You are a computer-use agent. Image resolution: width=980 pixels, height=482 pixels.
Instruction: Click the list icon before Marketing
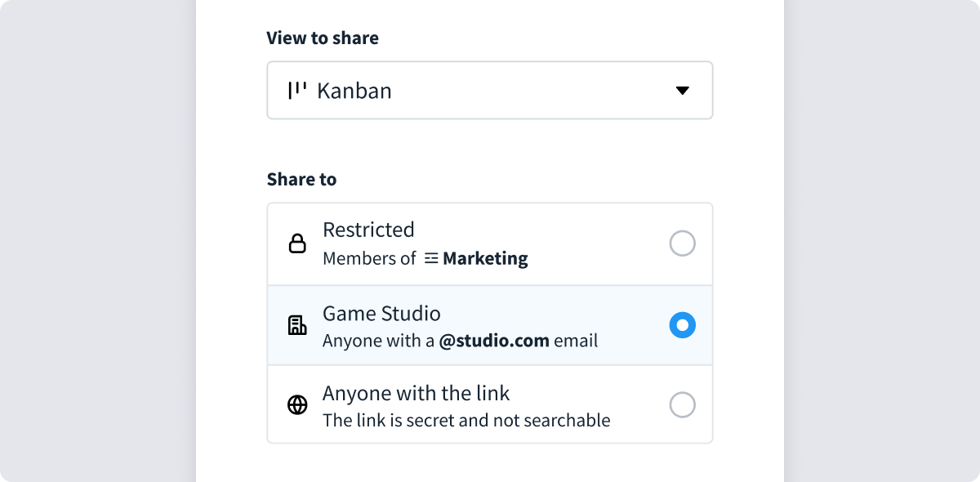pyautogui.click(x=431, y=259)
